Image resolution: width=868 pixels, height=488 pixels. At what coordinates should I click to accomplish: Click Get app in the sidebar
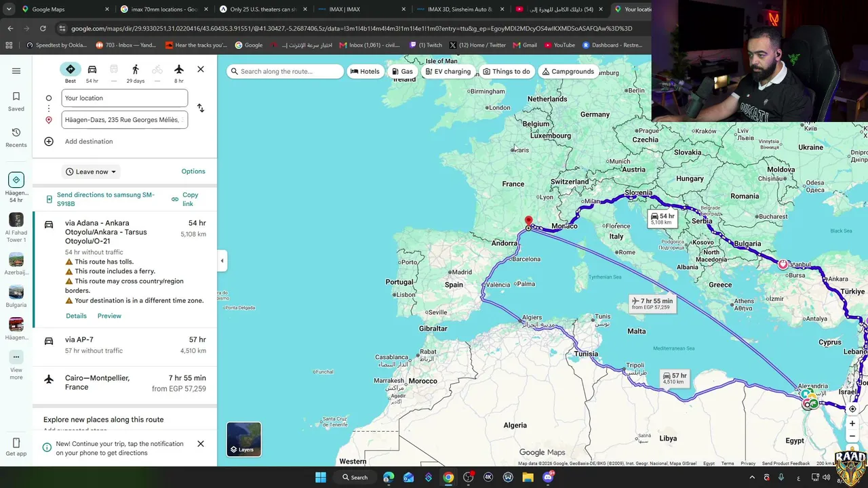pos(16,447)
